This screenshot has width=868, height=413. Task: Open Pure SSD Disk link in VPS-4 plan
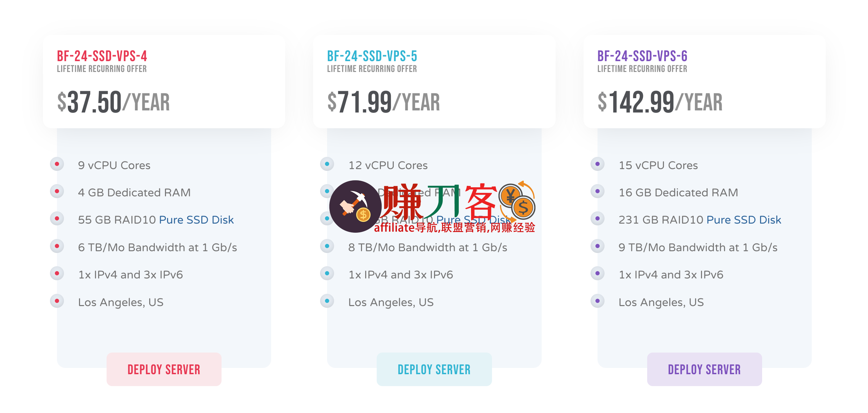click(x=196, y=220)
